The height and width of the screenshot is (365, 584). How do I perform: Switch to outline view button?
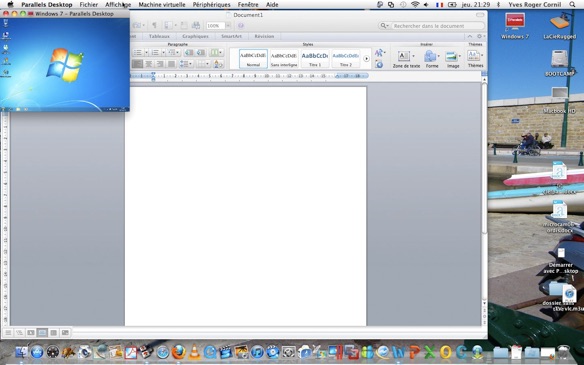coord(19,332)
